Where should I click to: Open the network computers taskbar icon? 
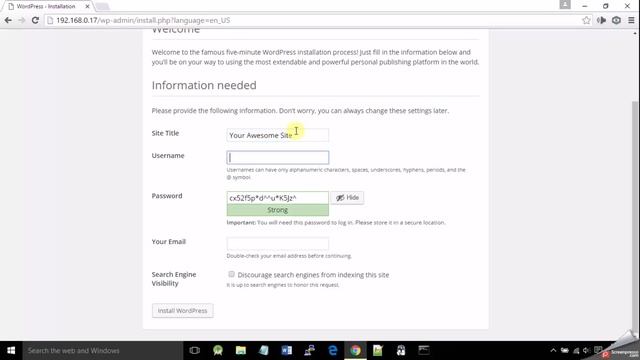pos(309,350)
